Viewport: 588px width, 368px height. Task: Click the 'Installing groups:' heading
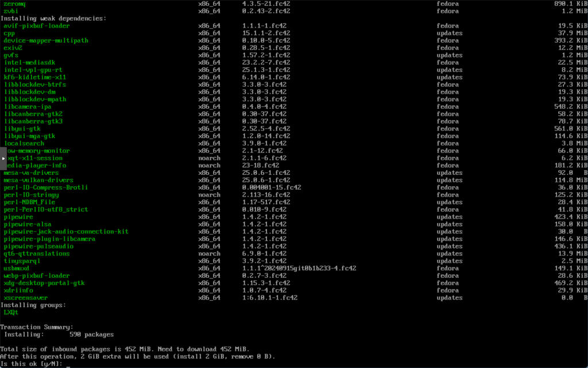[x=33, y=305]
